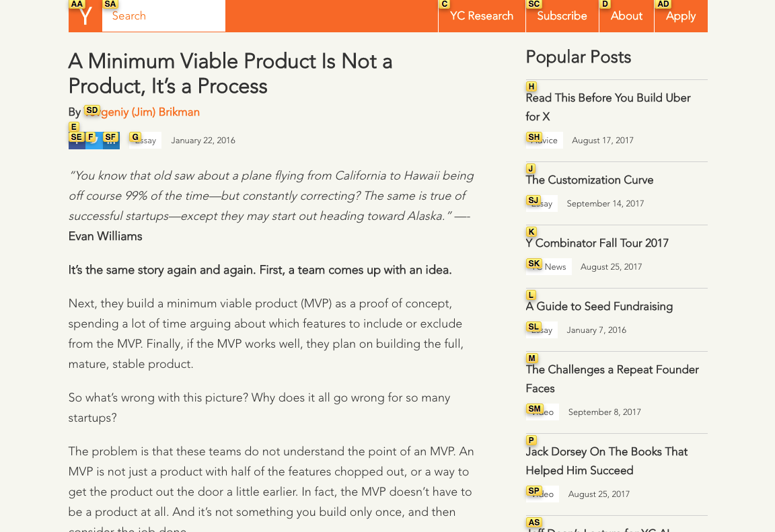The width and height of the screenshot is (775, 532).
Task: Click the Y Combinator logo
Action: (x=85, y=16)
